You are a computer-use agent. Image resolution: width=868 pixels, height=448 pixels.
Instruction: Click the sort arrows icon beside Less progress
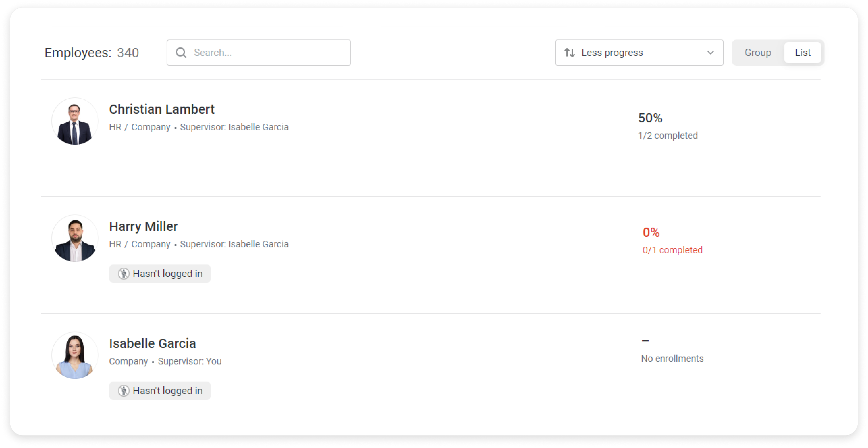tap(570, 53)
